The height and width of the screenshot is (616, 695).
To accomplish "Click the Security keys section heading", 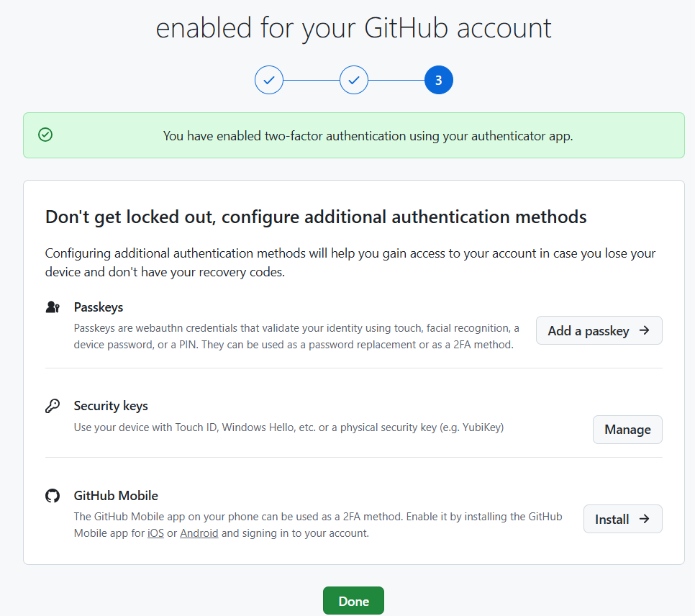I will pos(111,406).
